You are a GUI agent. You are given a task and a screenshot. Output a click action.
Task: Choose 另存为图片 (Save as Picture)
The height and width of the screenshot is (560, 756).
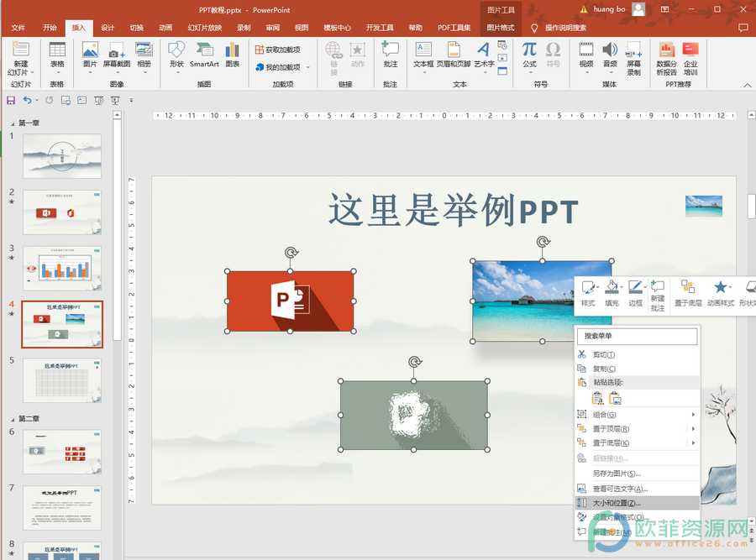(x=638, y=474)
